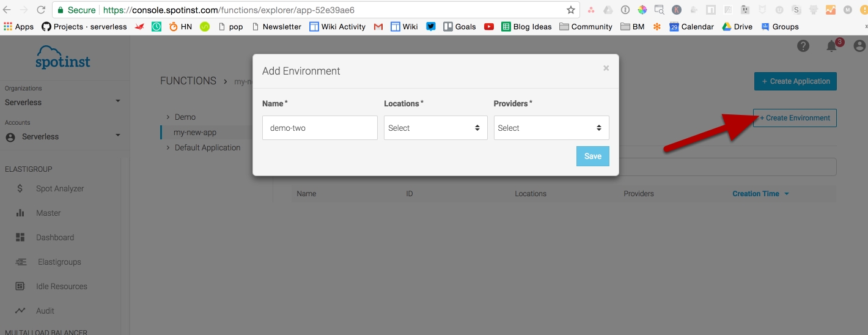The image size is (868, 335).
Task: Expand the Demo application tree item
Action: [168, 117]
